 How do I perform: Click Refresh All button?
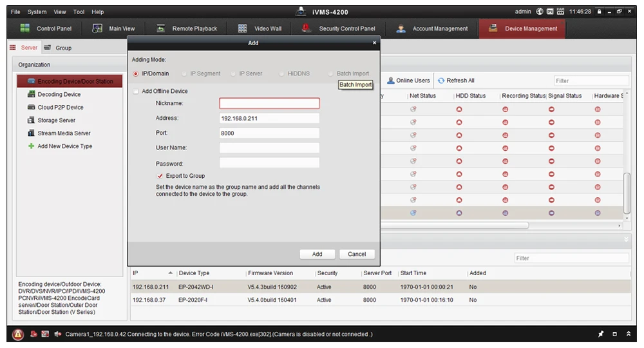coord(456,81)
